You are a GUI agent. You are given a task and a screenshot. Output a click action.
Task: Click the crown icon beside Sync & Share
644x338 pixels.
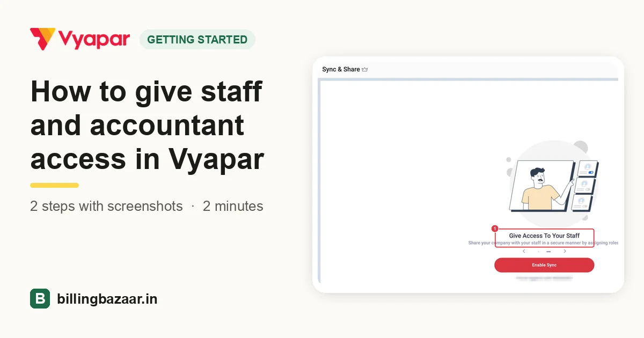pos(365,69)
